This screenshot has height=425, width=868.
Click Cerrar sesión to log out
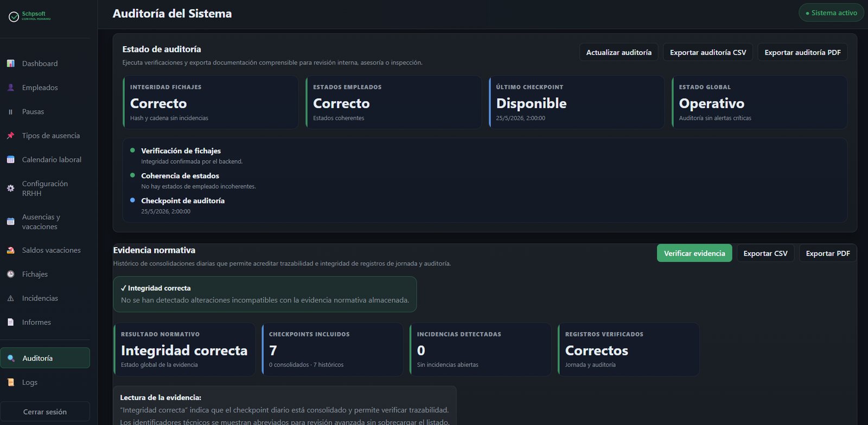[x=45, y=411]
